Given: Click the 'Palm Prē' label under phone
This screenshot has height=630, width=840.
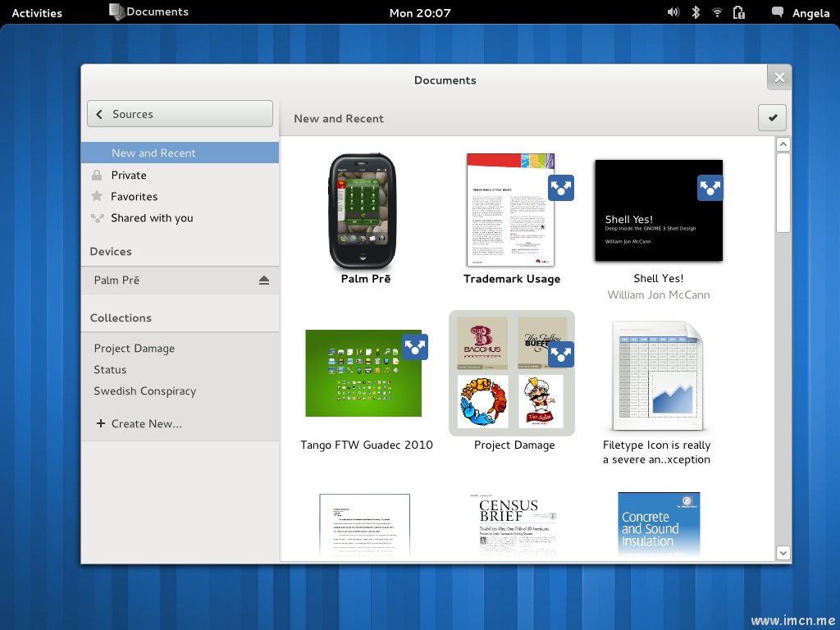Looking at the screenshot, I should [x=366, y=279].
